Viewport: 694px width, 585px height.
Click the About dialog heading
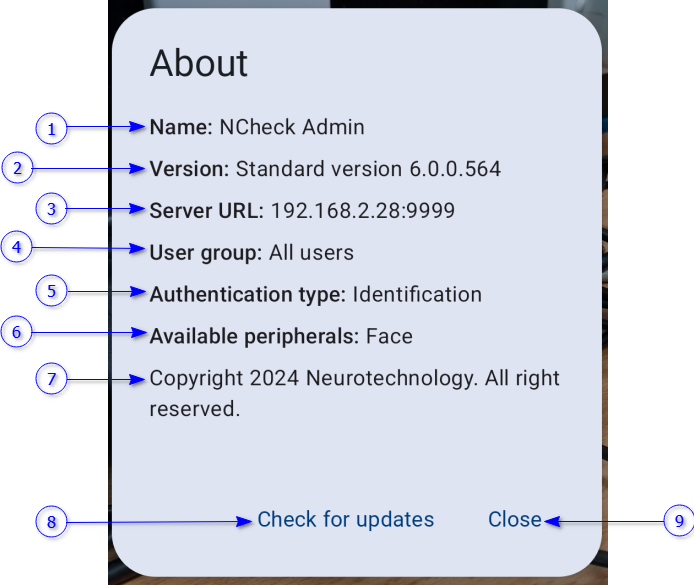(x=199, y=63)
